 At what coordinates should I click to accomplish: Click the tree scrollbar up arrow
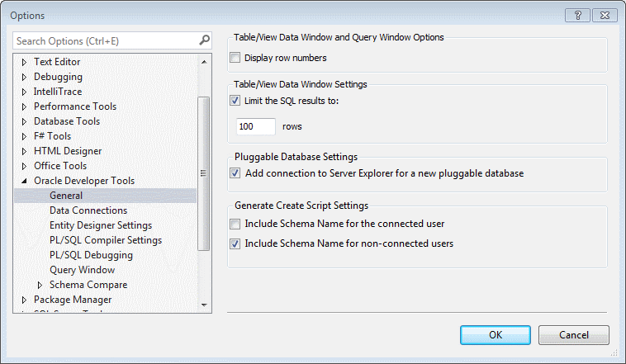[204, 62]
